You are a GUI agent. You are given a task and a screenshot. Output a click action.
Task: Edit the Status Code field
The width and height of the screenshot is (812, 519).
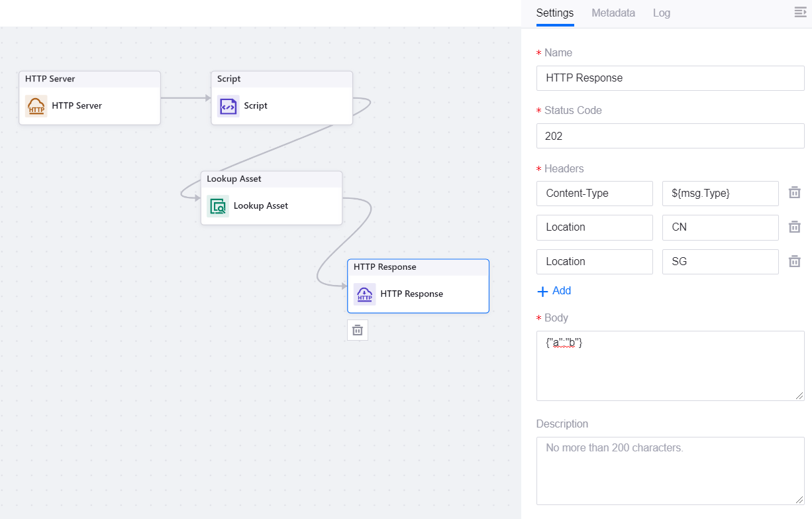pos(670,136)
